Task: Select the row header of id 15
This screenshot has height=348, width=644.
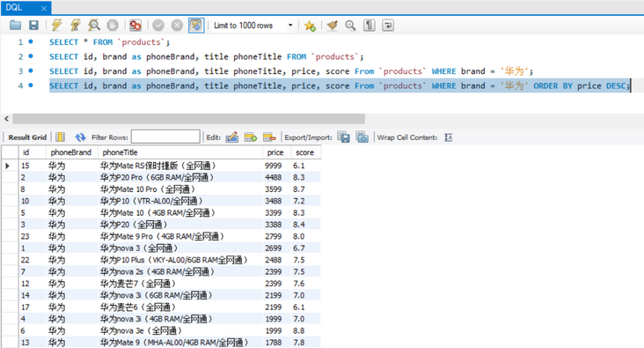Action: [10, 166]
